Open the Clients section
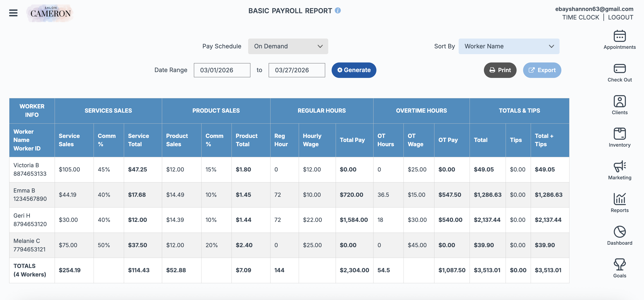Screen dimensions: 644x300 619,105
